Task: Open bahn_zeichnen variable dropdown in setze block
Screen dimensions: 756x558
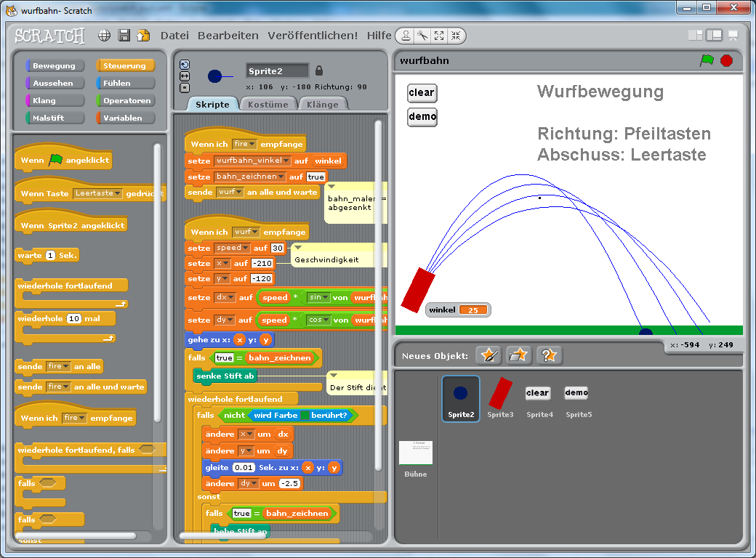Action: pos(250,177)
